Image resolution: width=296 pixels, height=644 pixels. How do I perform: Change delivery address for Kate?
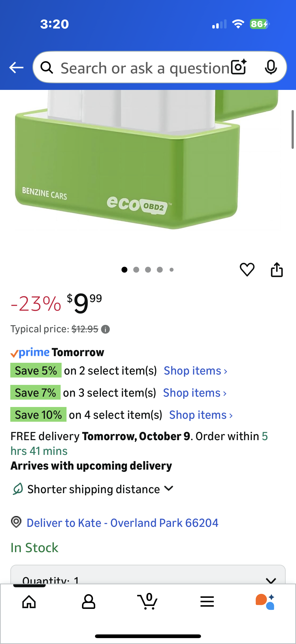pyautogui.click(x=122, y=523)
